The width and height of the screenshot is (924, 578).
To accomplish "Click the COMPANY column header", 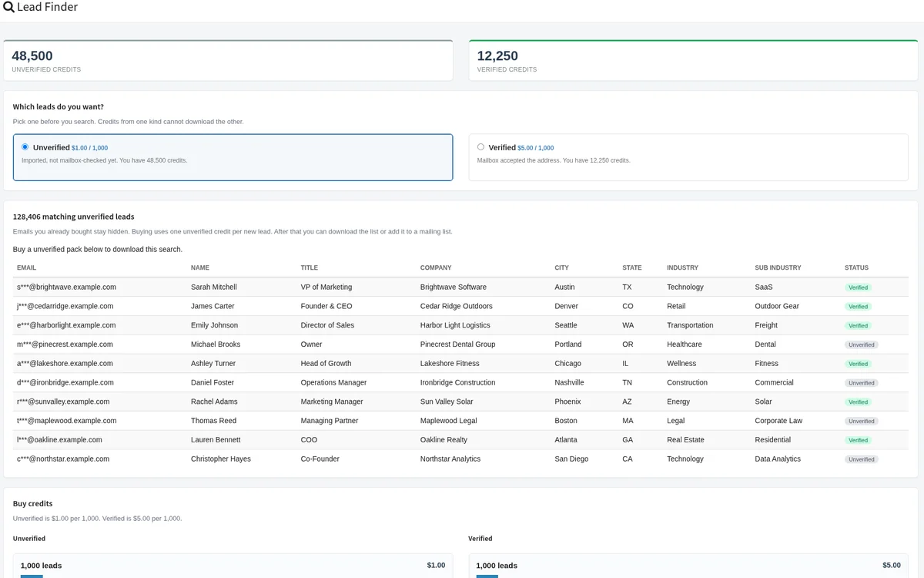I will coord(436,268).
